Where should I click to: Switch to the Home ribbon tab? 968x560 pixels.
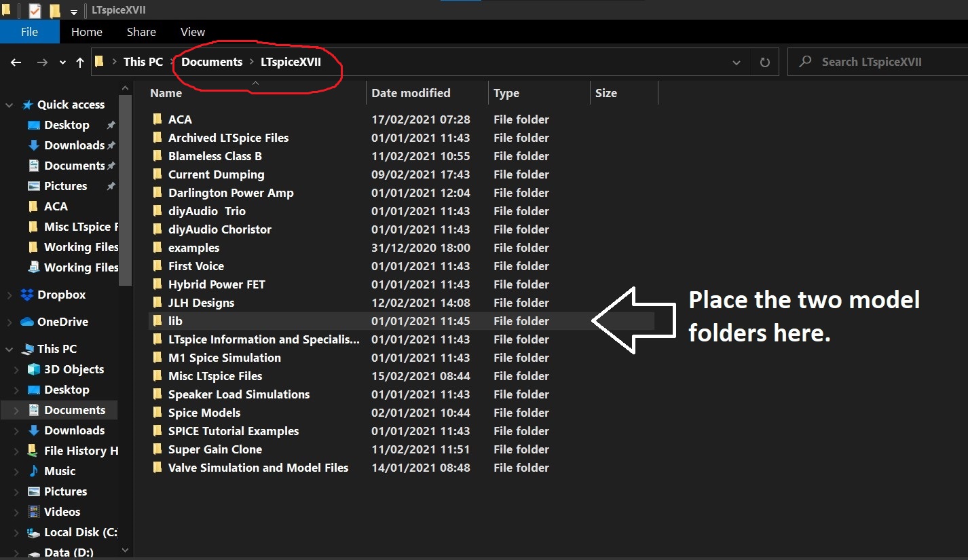87,32
